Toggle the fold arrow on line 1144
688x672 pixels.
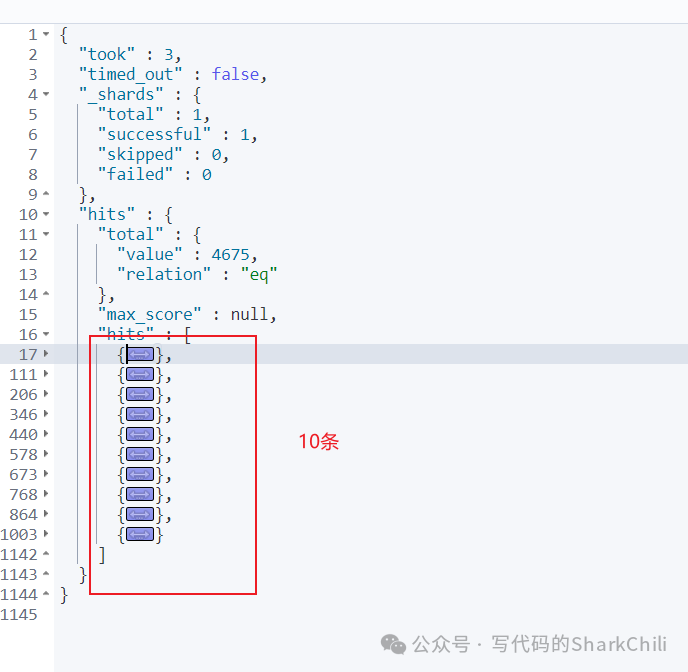pyautogui.click(x=46, y=594)
